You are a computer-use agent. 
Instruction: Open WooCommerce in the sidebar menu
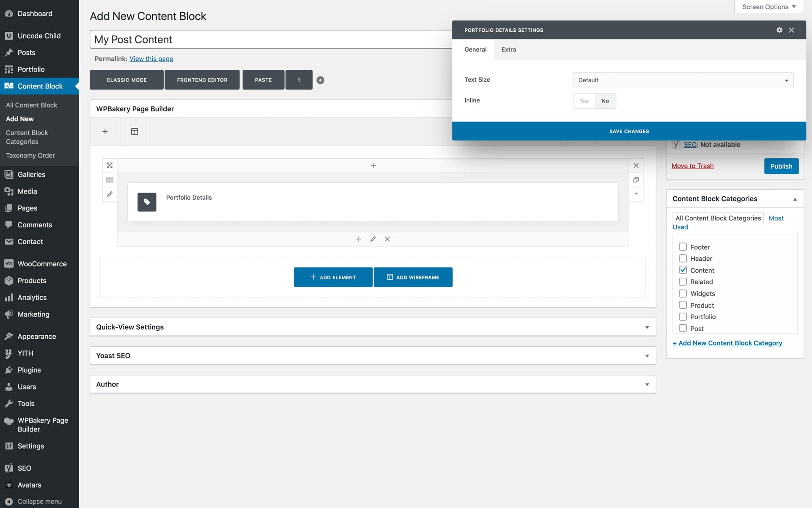42,264
